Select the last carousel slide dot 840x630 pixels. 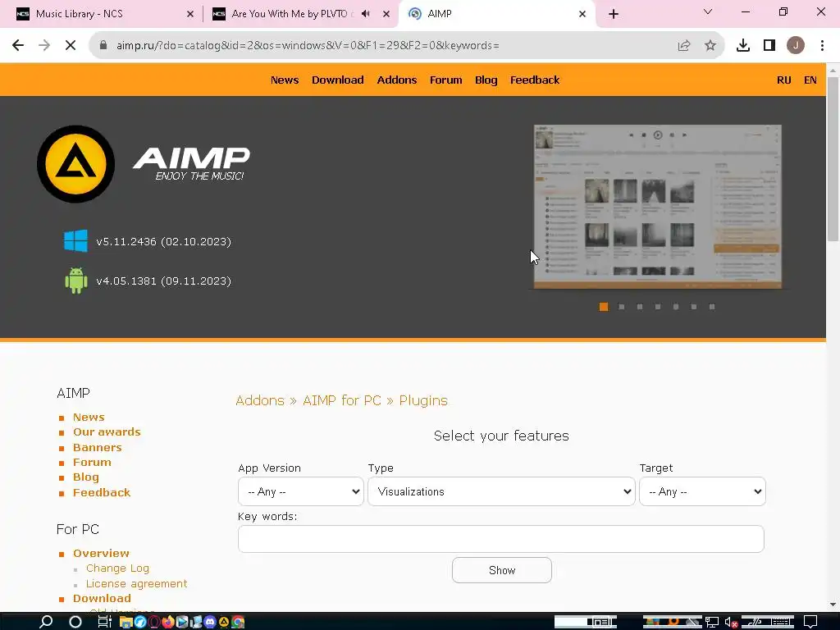(x=711, y=307)
